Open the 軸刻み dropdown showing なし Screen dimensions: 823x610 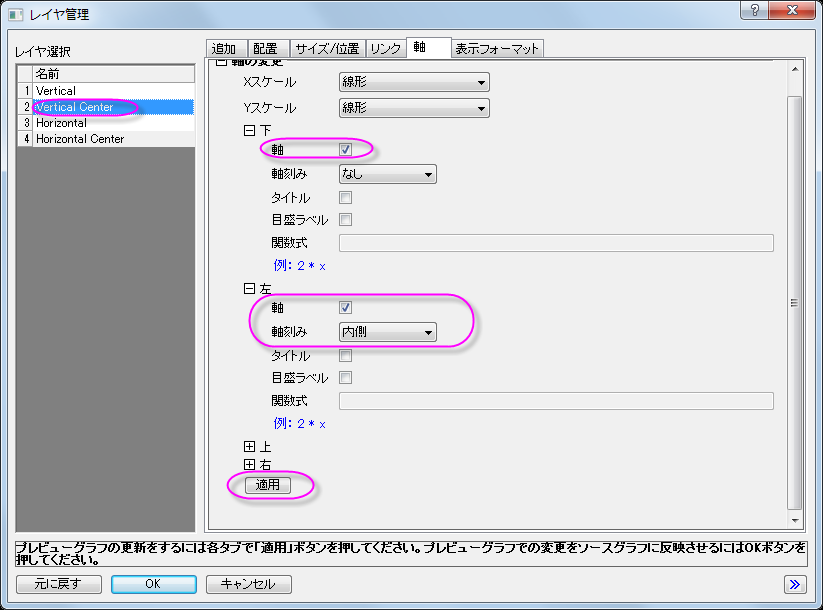coord(387,174)
